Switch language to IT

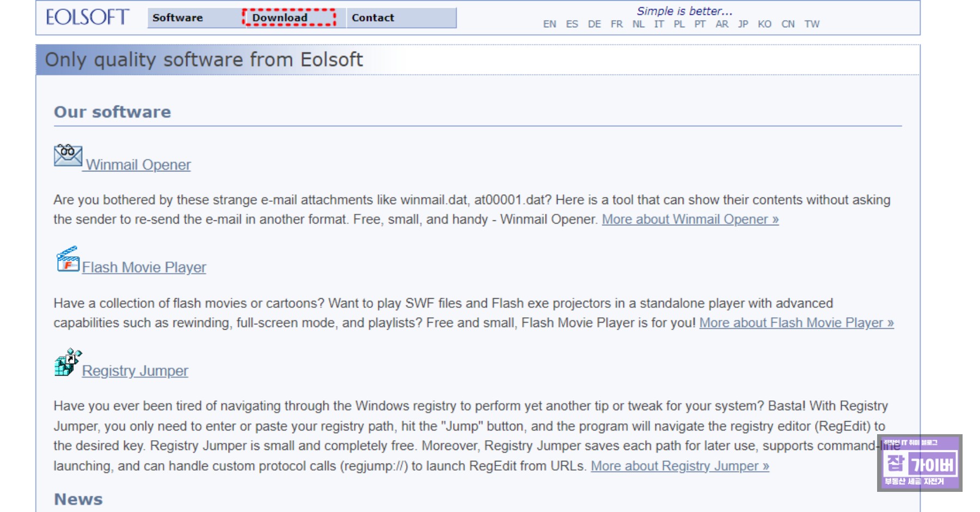pyautogui.click(x=659, y=24)
